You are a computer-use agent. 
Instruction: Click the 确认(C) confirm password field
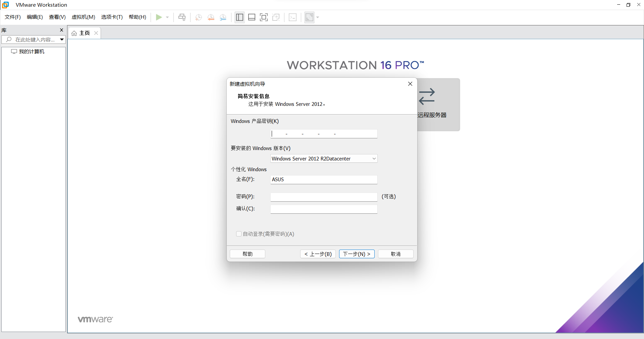(x=324, y=209)
